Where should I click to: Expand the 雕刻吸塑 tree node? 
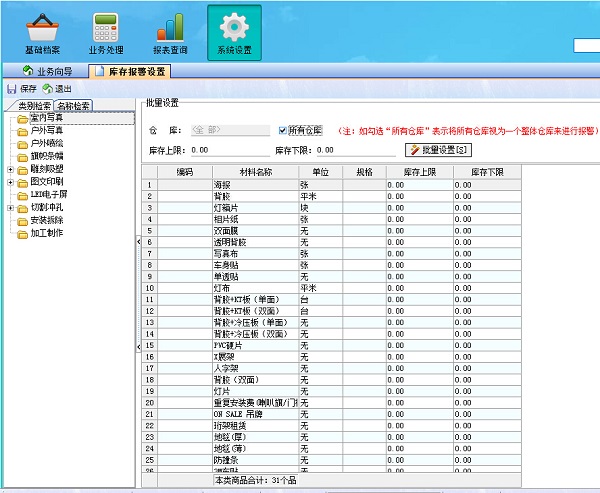click(x=10, y=169)
